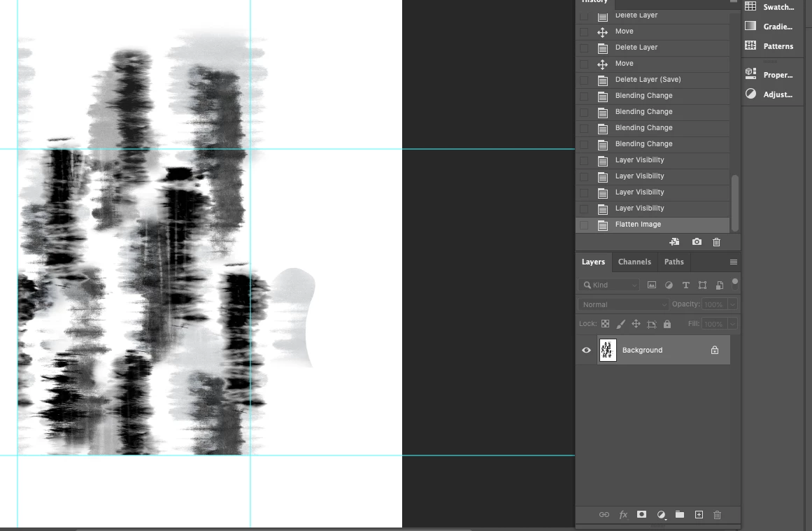Link layers at Layers panel bottom
812x531 pixels.
(604, 514)
